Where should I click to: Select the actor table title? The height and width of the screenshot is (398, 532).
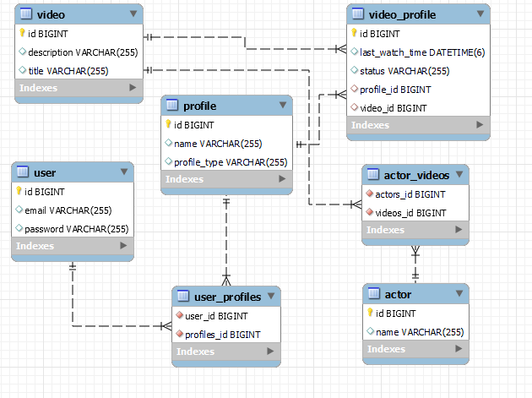(x=398, y=294)
